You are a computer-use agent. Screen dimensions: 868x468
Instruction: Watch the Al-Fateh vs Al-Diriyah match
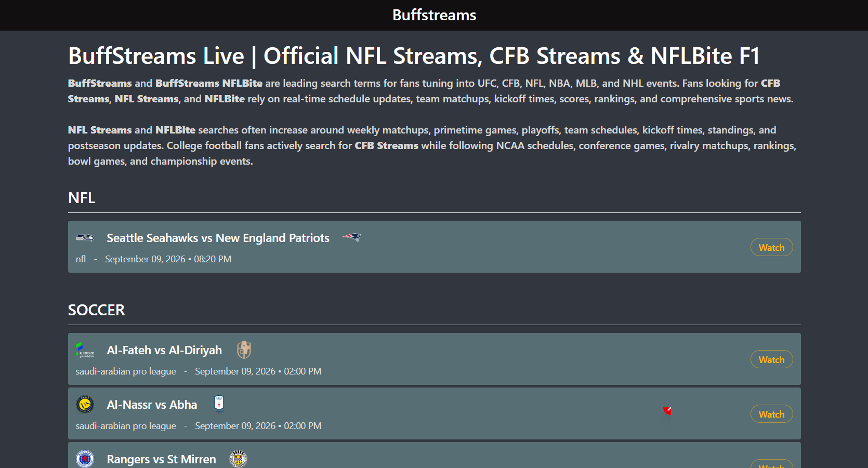(771, 359)
